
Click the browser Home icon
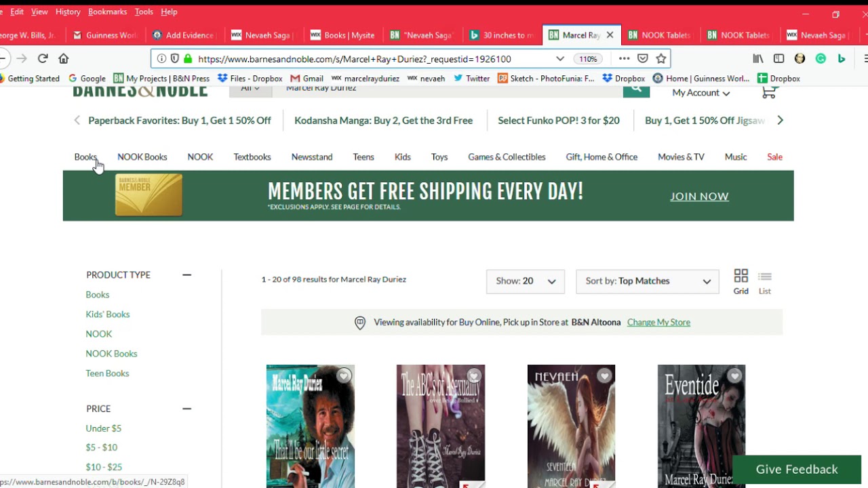click(x=64, y=58)
